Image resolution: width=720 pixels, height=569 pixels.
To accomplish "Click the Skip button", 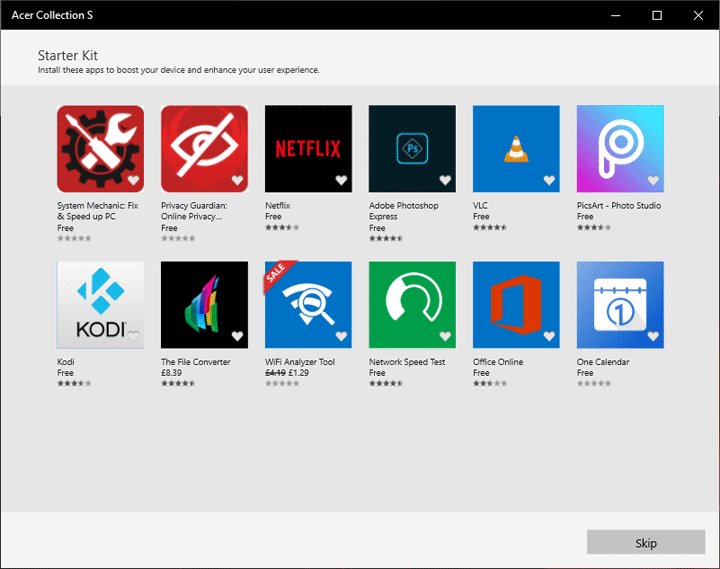I will pos(646,542).
